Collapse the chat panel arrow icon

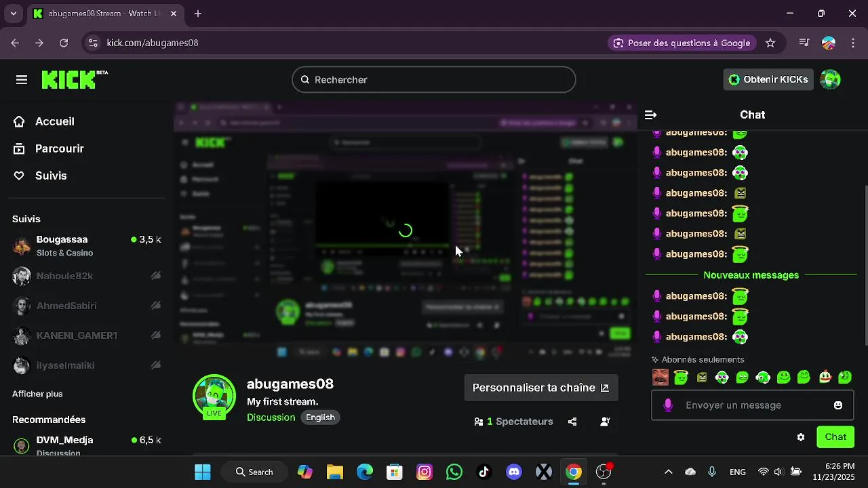point(650,115)
